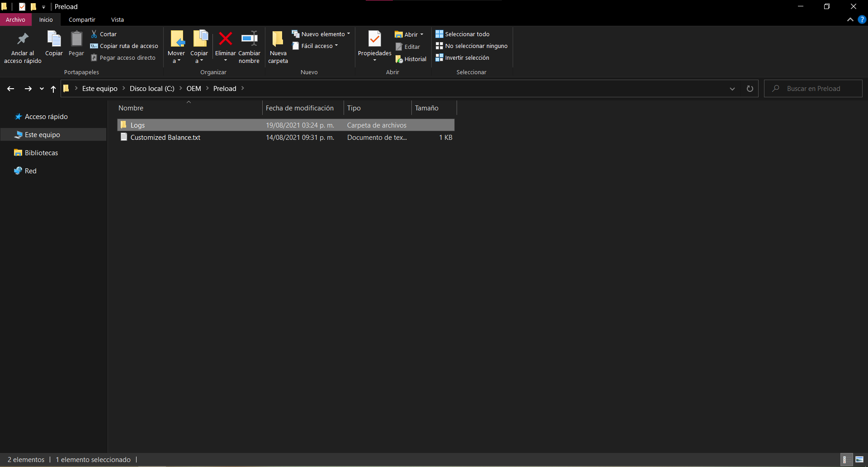Click the Editar button
The width and height of the screenshot is (868, 467).
coord(408,47)
